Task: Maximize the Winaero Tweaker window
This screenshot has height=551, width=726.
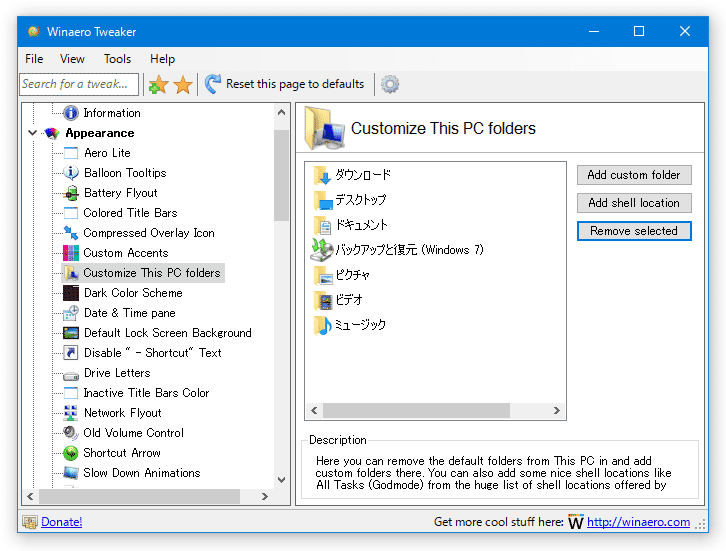Action: (x=638, y=31)
